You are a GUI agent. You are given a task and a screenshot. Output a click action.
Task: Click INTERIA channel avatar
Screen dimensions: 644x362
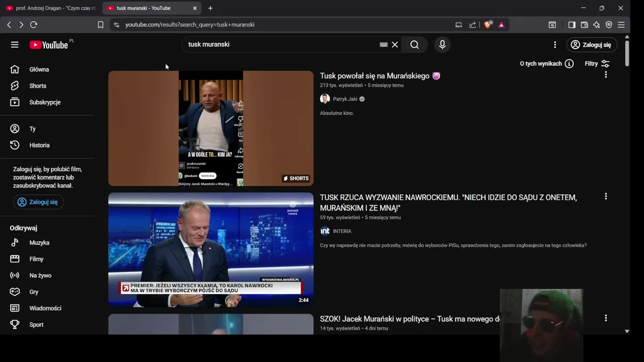[325, 231]
